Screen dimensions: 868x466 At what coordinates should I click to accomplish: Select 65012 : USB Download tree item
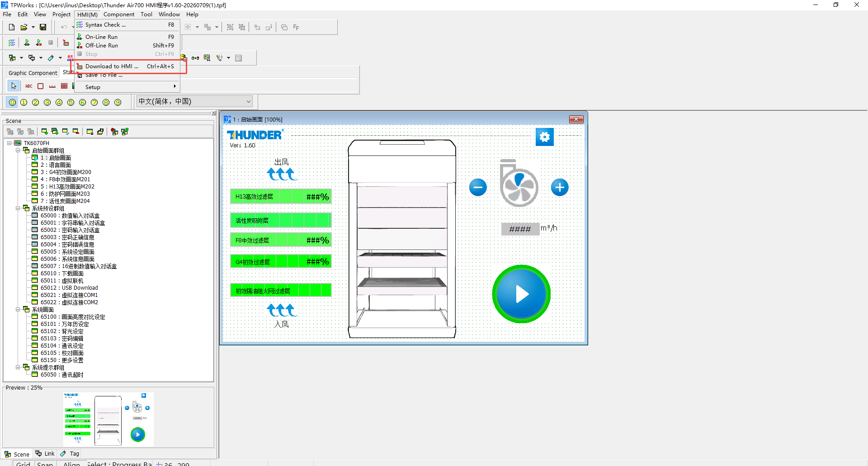(69, 288)
